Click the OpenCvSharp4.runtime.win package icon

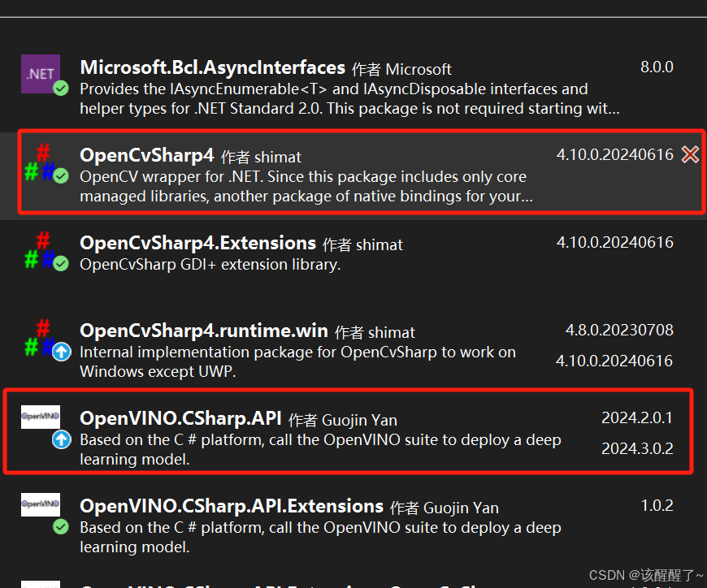[x=41, y=338]
